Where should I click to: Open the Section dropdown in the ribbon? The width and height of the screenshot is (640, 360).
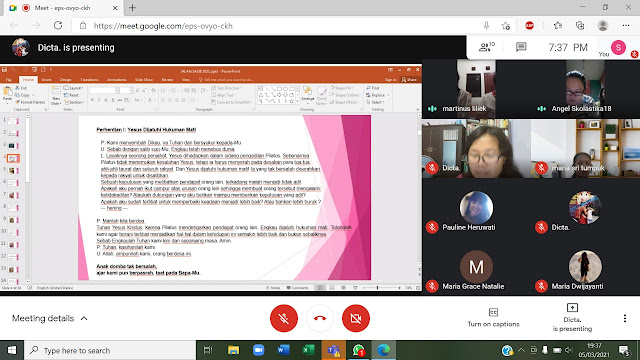point(74,102)
